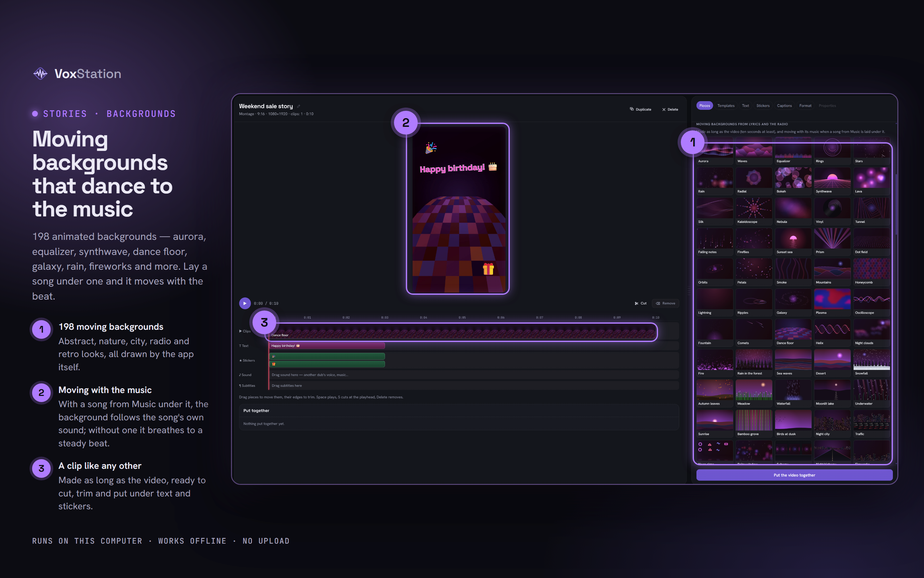
Task: Play the story preview
Action: point(245,303)
